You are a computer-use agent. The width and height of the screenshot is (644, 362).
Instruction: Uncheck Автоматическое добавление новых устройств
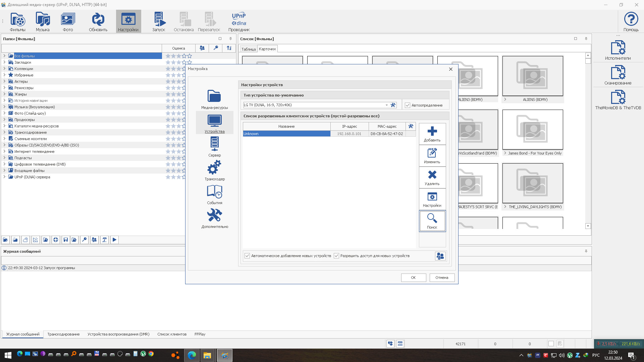click(x=247, y=256)
